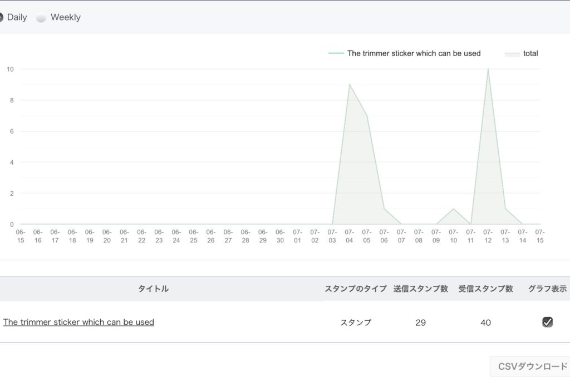Click the chart peak at 07-12

point(488,70)
